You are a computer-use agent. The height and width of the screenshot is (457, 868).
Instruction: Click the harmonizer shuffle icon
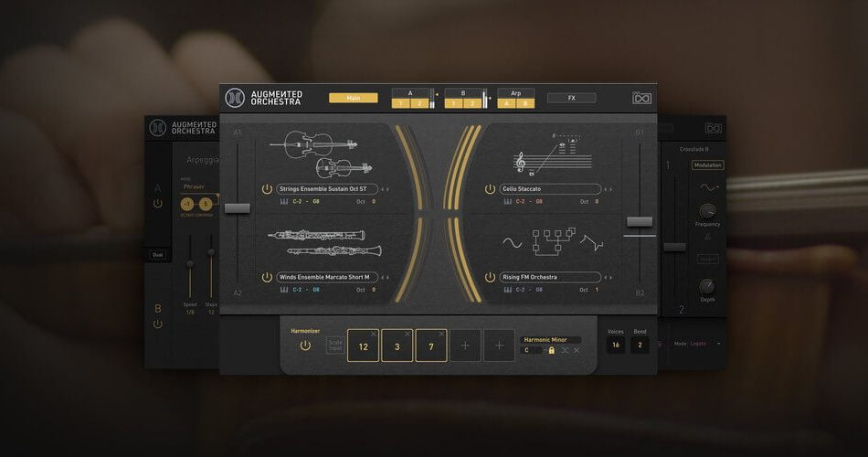565,350
